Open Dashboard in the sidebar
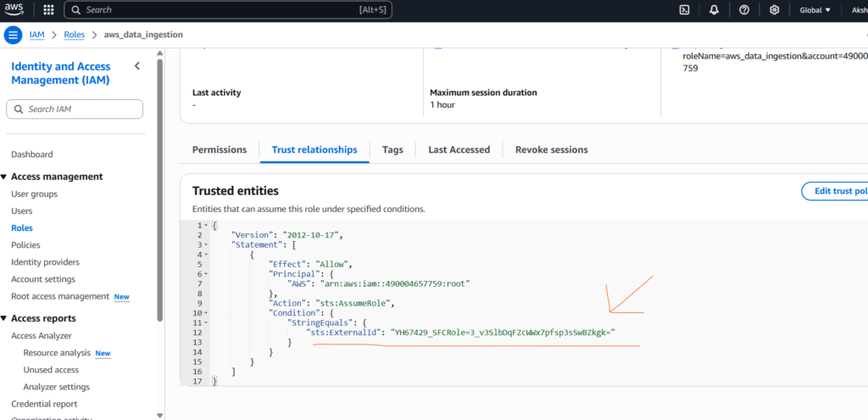The width and height of the screenshot is (868, 420). tap(32, 154)
